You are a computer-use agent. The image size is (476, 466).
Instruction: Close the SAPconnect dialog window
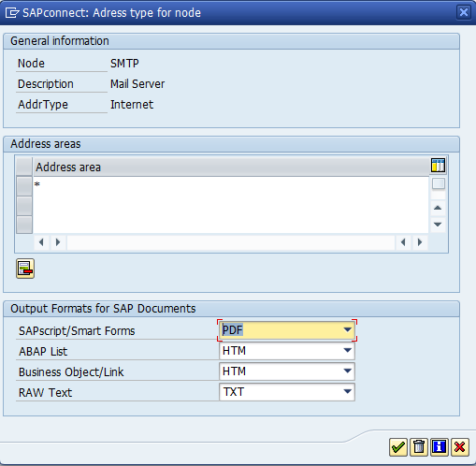pos(464,12)
